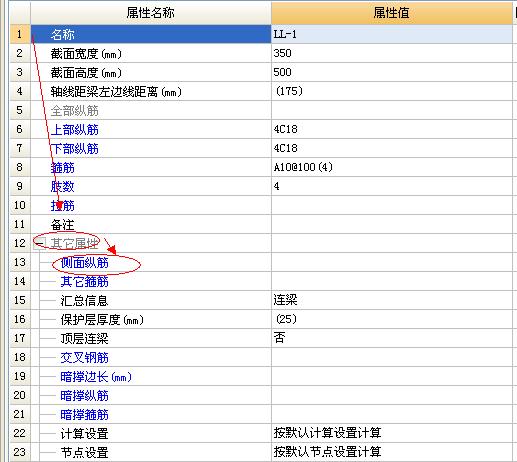This screenshot has width=517, height=462.
Task: Click the empty 侧面纵筋 value cell
Action: click(x=392, y=262)
